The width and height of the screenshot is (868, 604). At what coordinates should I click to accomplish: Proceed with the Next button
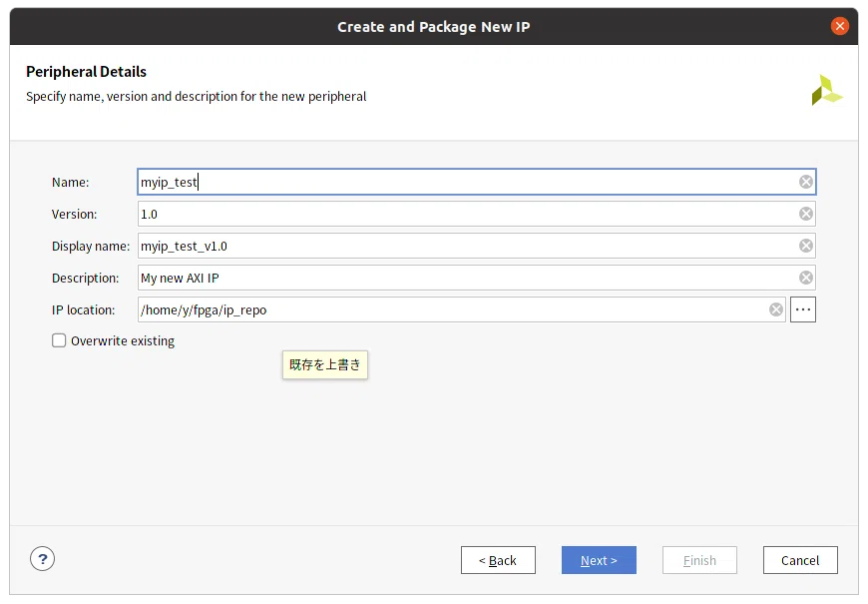599,560
